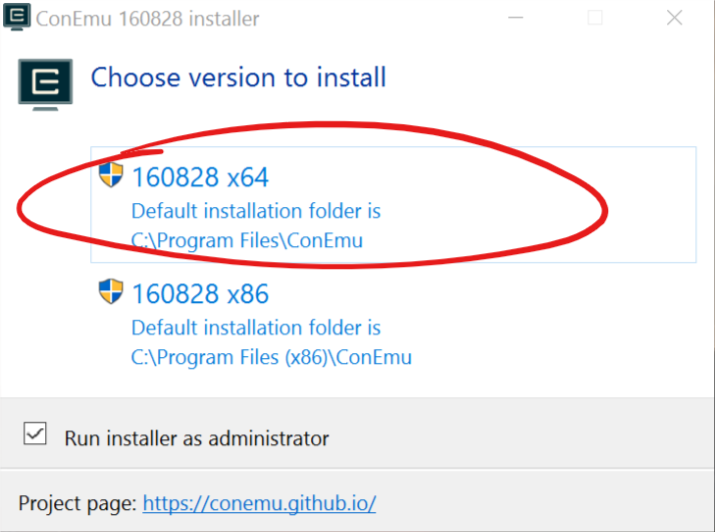
Task: Click the "Run installer as administrator" label text
Action: [x=196, y=438]
